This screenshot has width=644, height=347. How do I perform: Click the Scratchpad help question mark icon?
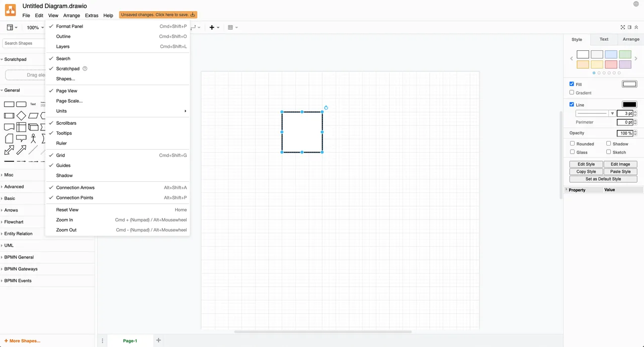tap(85, 68)
